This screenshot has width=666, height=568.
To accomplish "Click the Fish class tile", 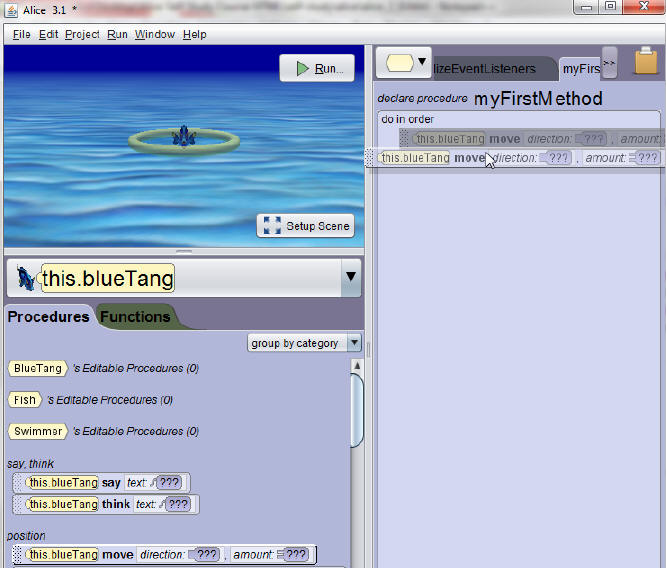I will click(x=25, y=400).
